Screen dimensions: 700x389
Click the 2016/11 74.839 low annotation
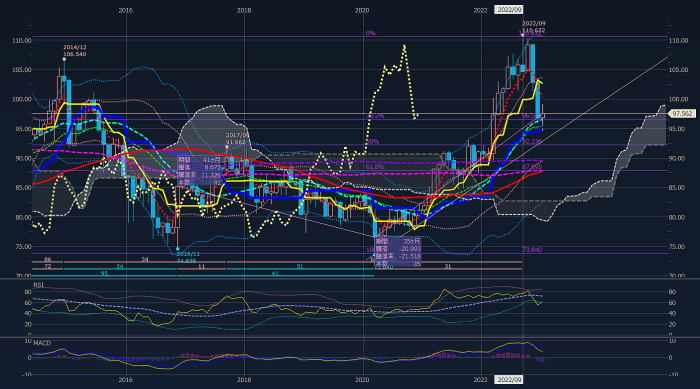188,257
